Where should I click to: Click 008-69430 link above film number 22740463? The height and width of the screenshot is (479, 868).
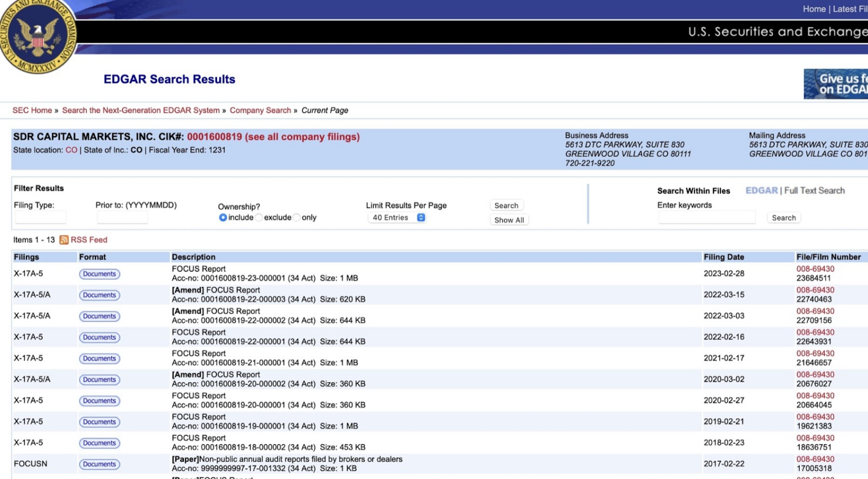pyautogui.click(x=815, y=290)
